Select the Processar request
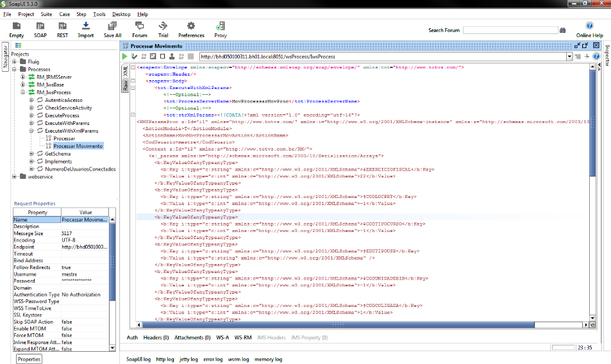Screen dimensions: 611x364 [x=64, y=138]
